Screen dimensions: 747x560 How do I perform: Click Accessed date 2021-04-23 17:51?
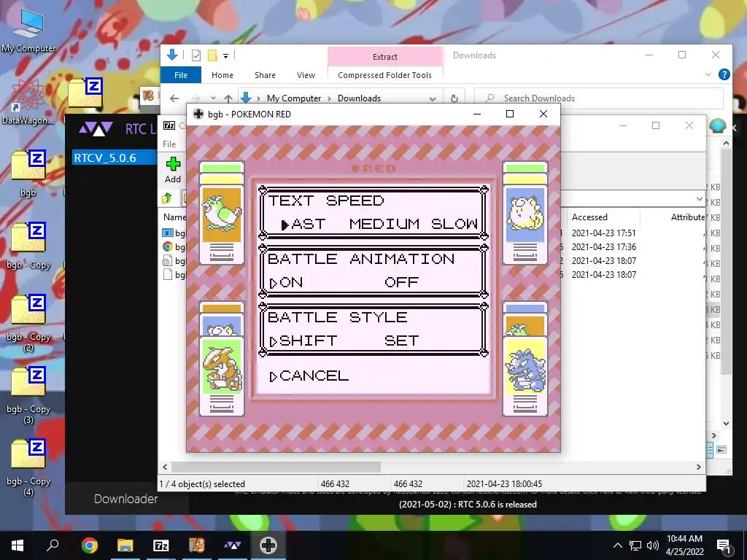pyautogui.click(x=603, y=233)
